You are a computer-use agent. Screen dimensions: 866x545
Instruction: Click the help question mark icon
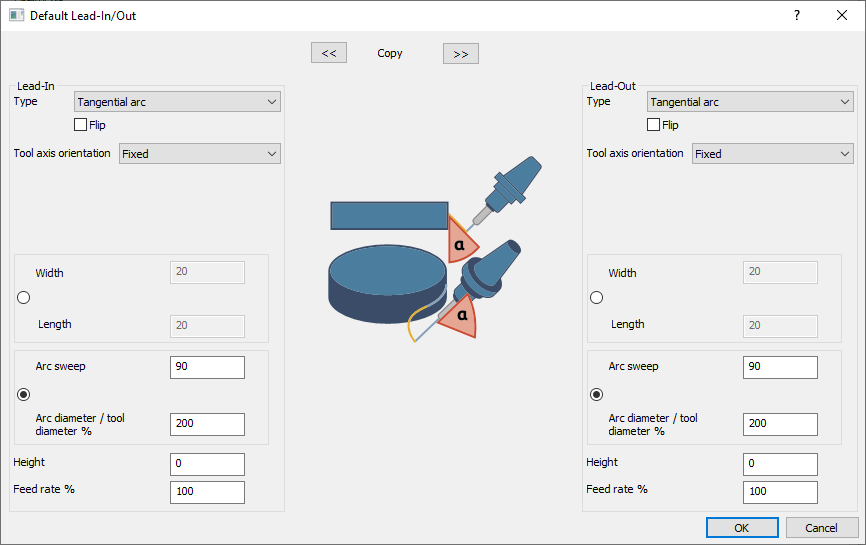pyautogui.click(x=797, y=15)
